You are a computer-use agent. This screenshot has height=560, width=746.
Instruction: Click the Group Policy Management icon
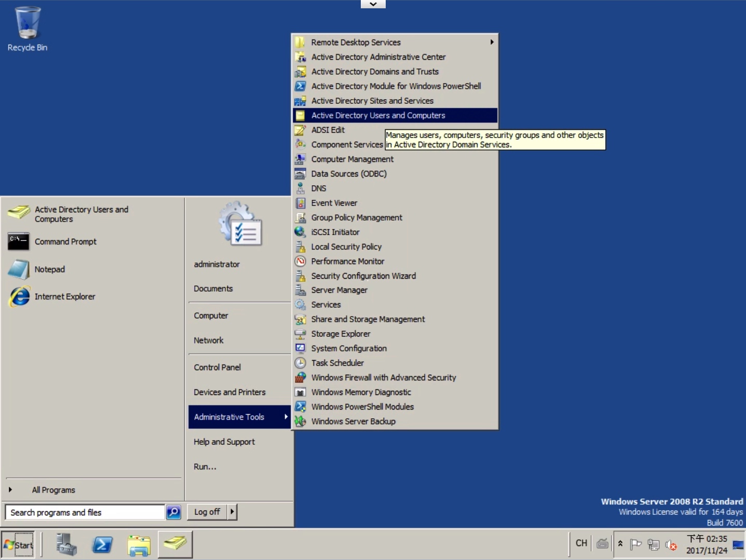300,217
